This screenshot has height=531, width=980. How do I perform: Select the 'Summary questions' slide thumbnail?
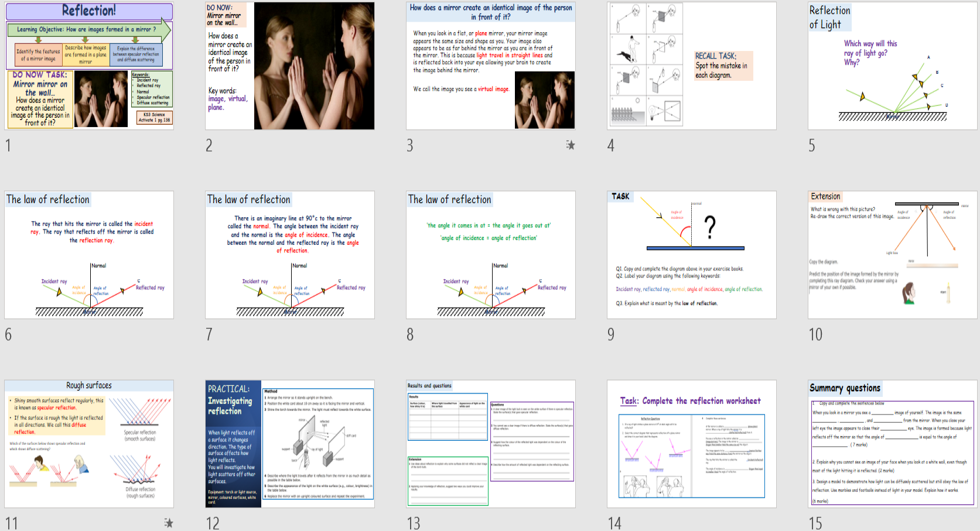click(890, 445)
